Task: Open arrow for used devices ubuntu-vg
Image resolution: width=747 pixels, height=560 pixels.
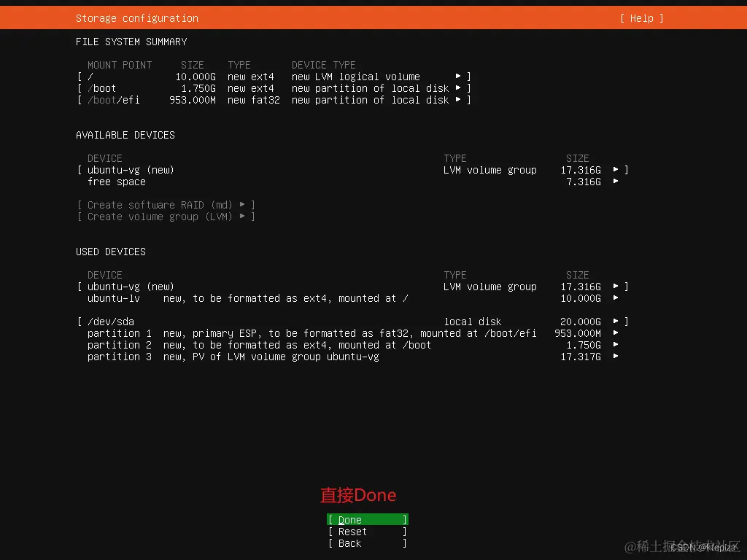Action: [616, 286]
